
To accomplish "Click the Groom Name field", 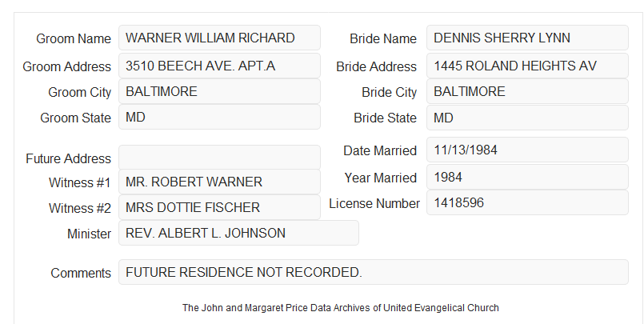I will (219, 38).
